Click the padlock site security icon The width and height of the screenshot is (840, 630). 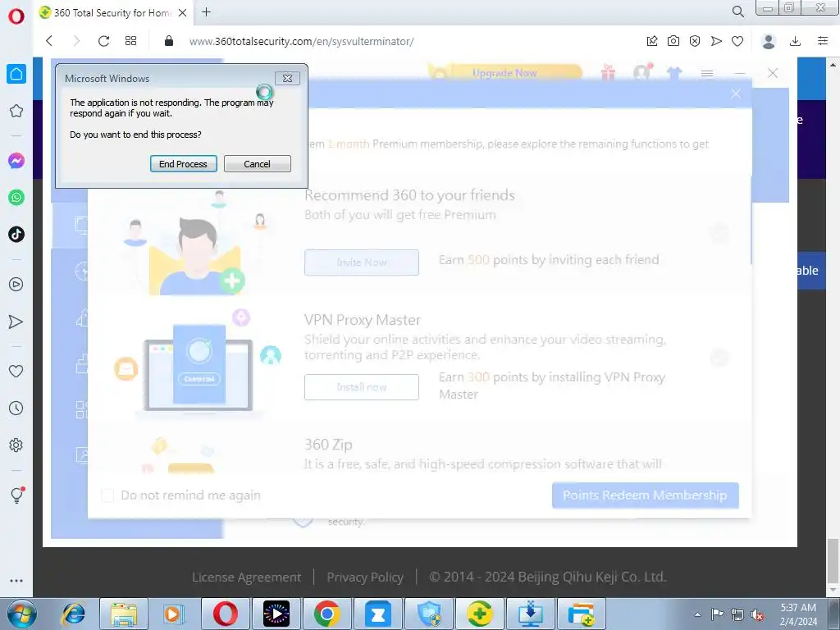tap(169, 41)
